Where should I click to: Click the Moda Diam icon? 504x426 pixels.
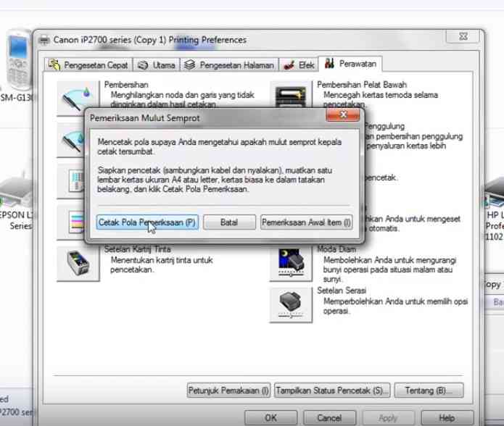[x=291, y=263]
